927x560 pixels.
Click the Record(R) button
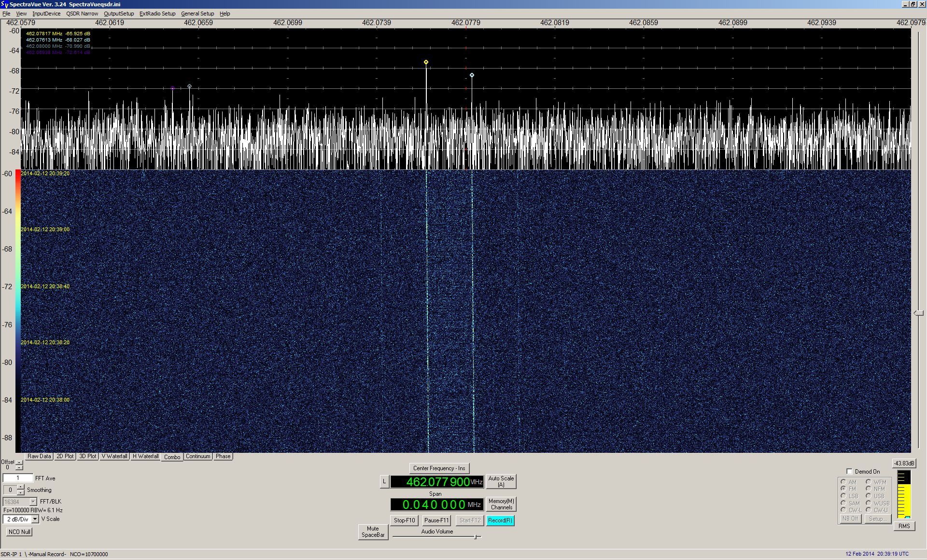click(x=500, y=520)
